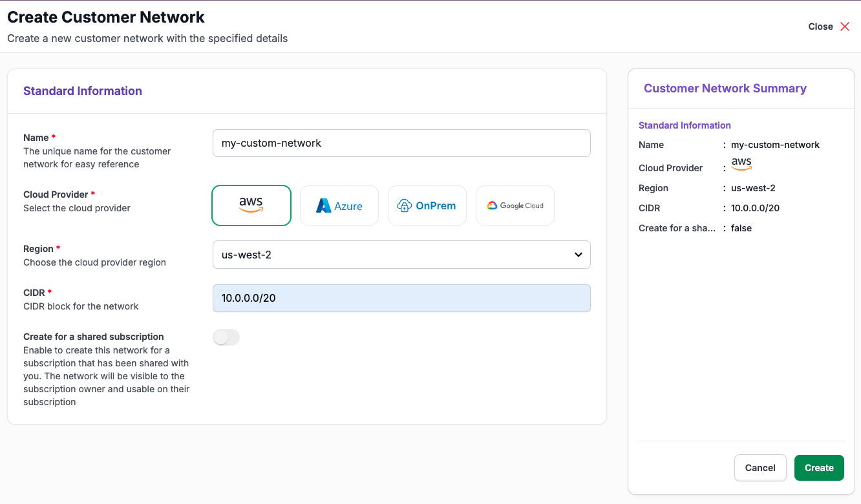Screen dimensions: 861x504
Task: Click the 10.0.0.0/20 value in the summary
Action: pyautogui.click(x=756, y=208)
